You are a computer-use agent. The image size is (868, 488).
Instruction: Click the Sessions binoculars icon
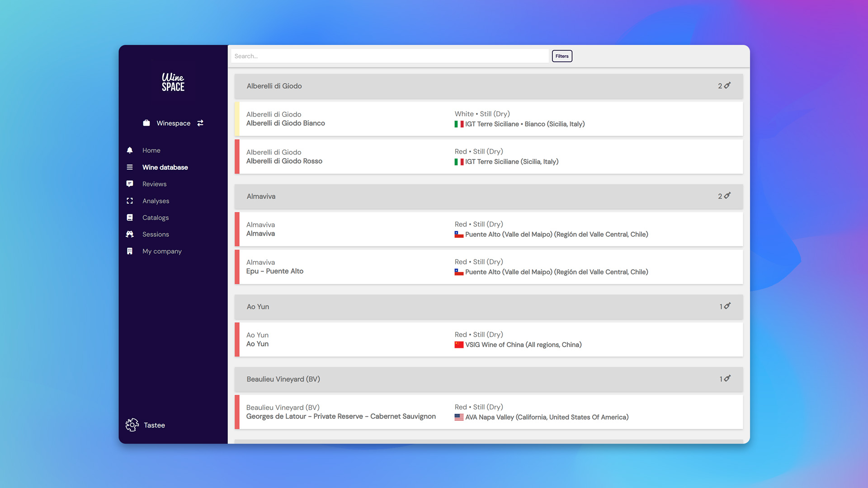(130, 234)
